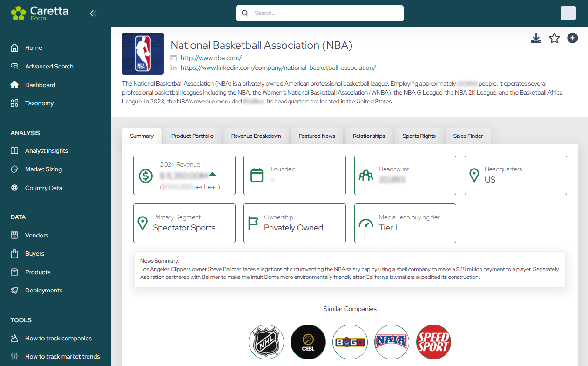Click the How to track companies icon
Viewport: 588px width, 366px height.
14,339
